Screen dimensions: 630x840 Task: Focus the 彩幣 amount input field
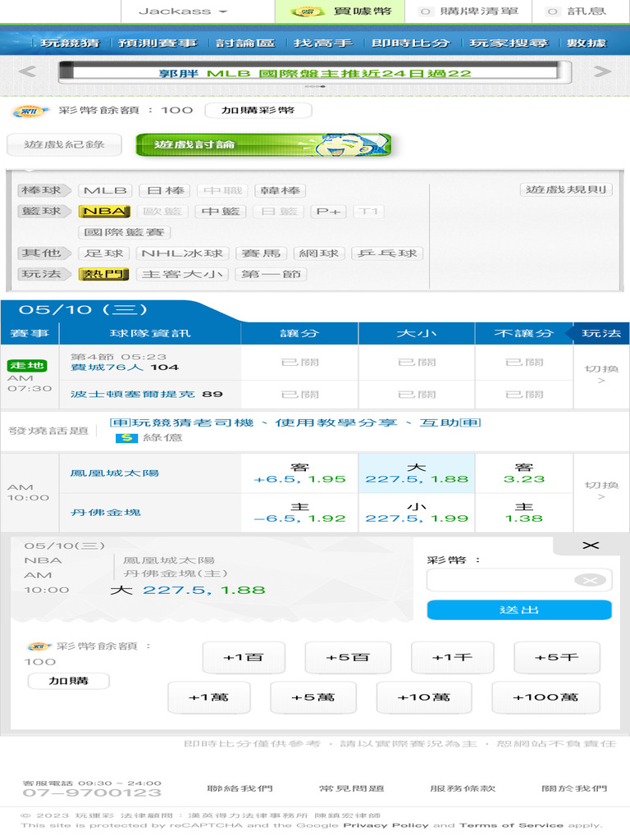518,580
